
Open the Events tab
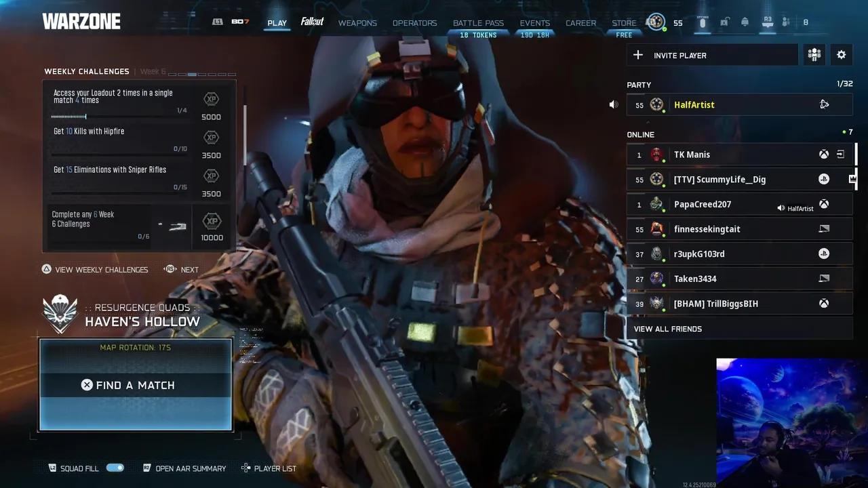[x=535, y=23]
